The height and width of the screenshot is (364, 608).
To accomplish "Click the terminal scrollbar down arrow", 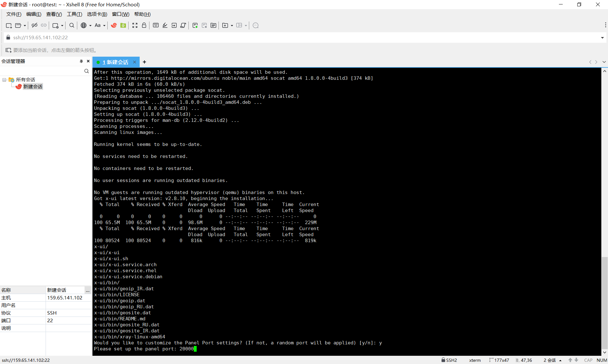I will [605, 352].
